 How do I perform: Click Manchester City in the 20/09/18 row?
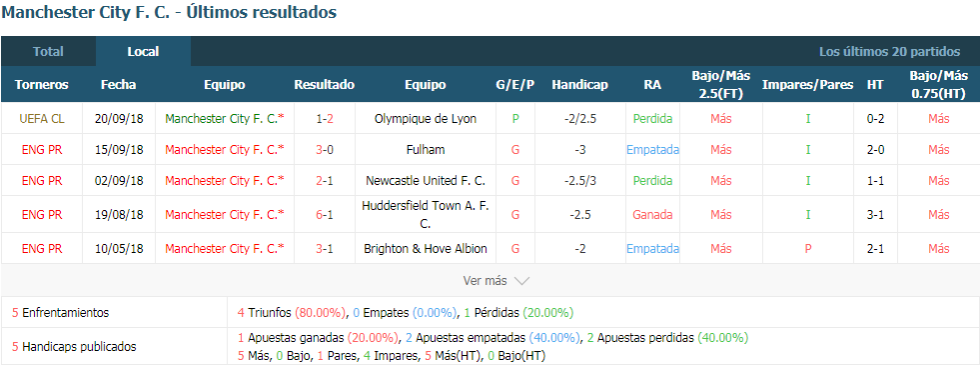(225, 118)
